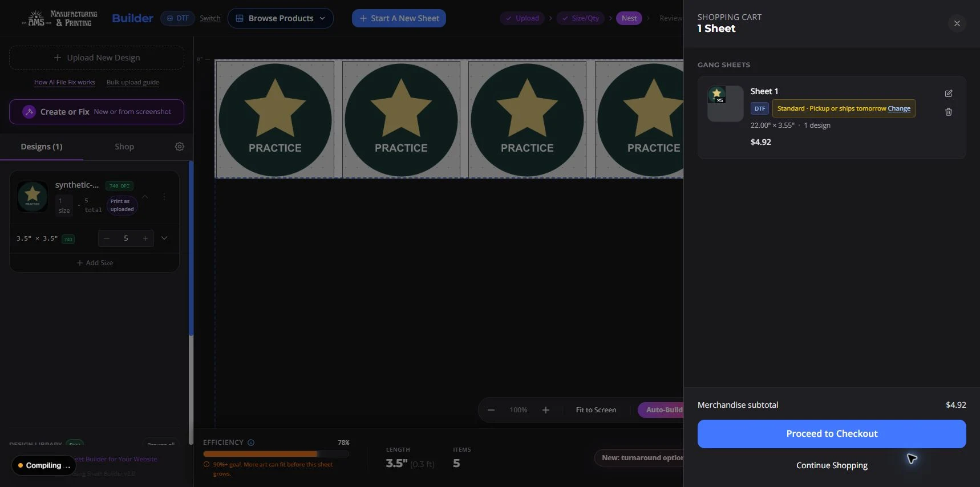Continue Shopping
980x487 pixels.
pos(832,465)
